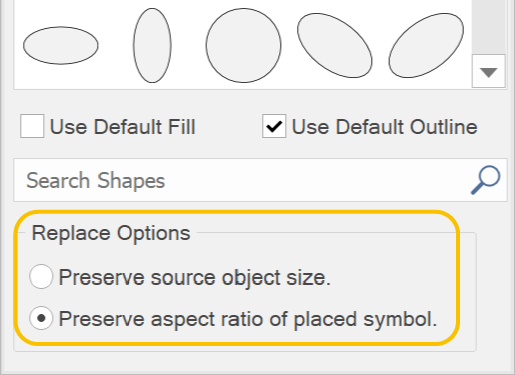Click the black dot in the selected radio button
Viewport: 515px width, 375px height.
click(x=41, y=318)
